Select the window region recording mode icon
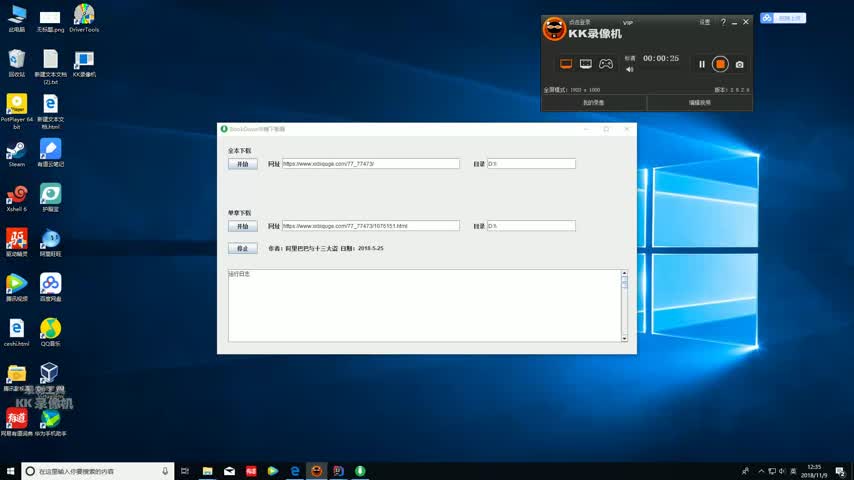Viewport: 854px width, 480px height. click(586, 64)
